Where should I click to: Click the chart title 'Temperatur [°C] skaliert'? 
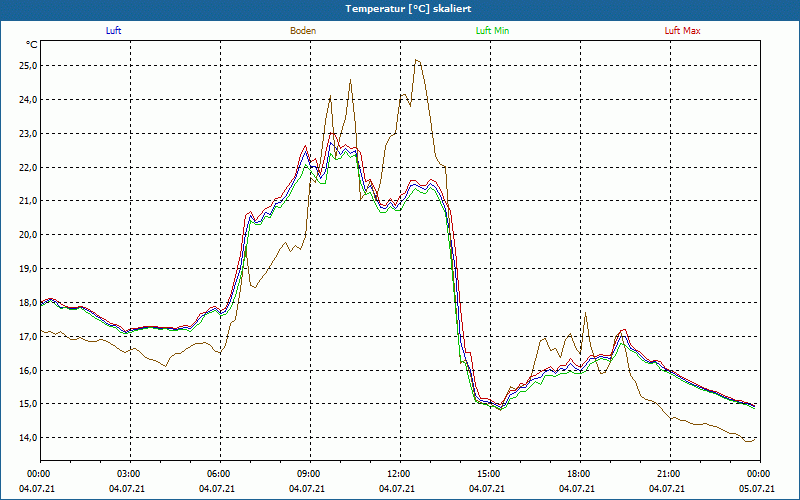[x=408, y=9]
